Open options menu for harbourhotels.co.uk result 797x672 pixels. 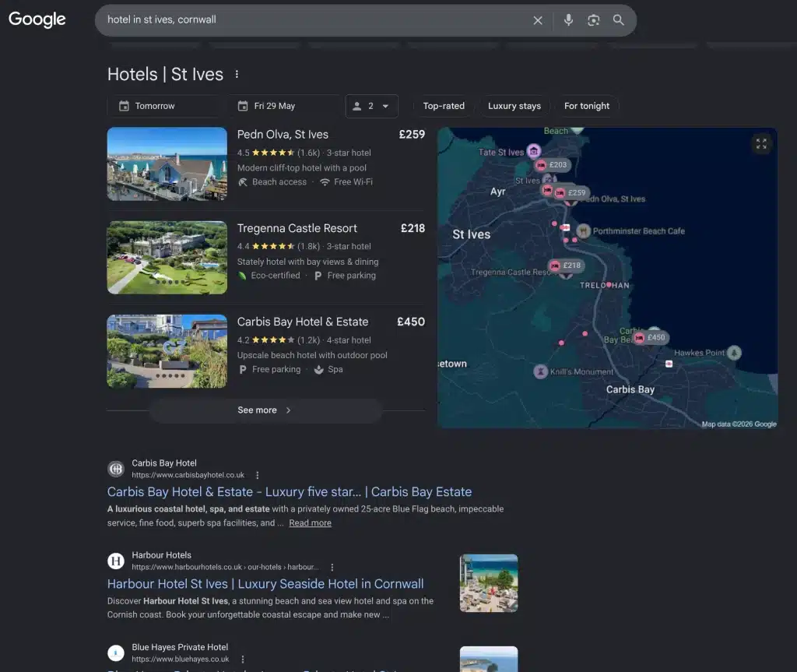coord(332,567)
